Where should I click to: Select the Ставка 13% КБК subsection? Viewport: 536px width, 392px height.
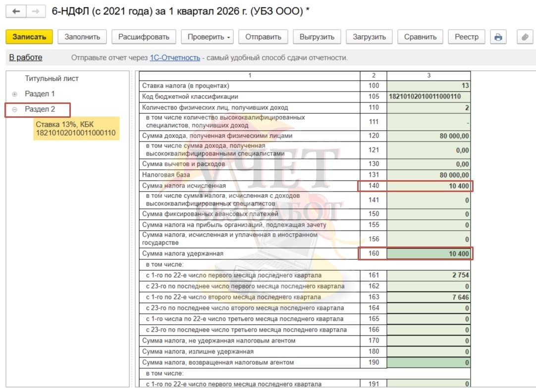click(76, 129)
